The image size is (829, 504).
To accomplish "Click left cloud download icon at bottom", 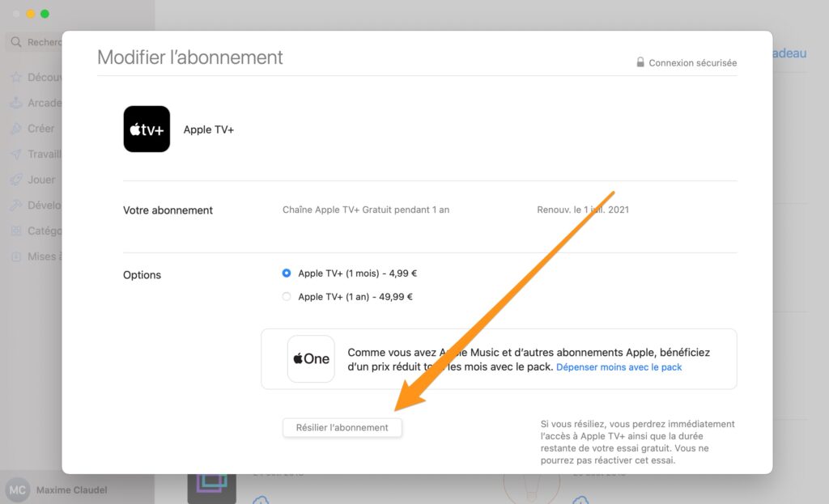I will pos(261,499).
